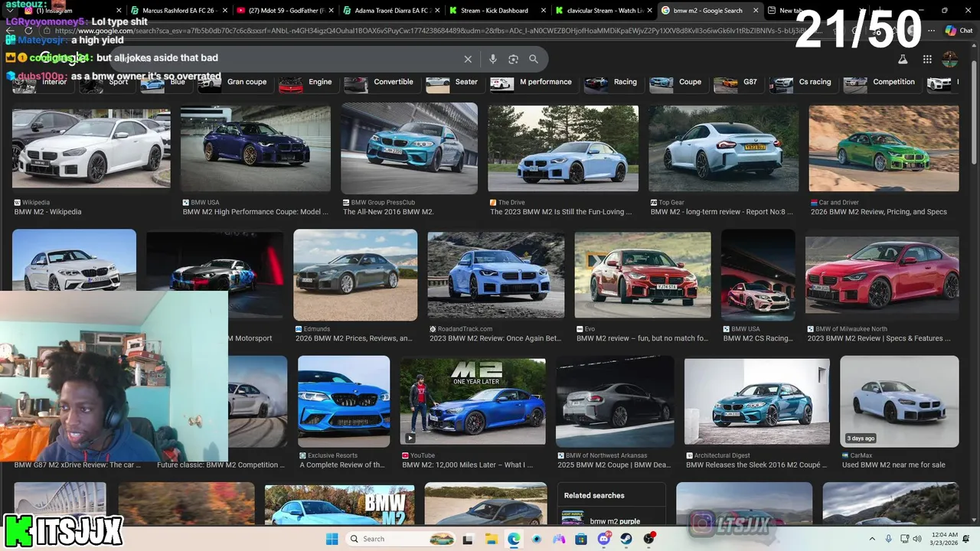Image resolution: width=980 pixels, height=551 pixels.
Task: Open Wikipedia white BMW M2 thumbnail
Action: click(x=91, y=148)
